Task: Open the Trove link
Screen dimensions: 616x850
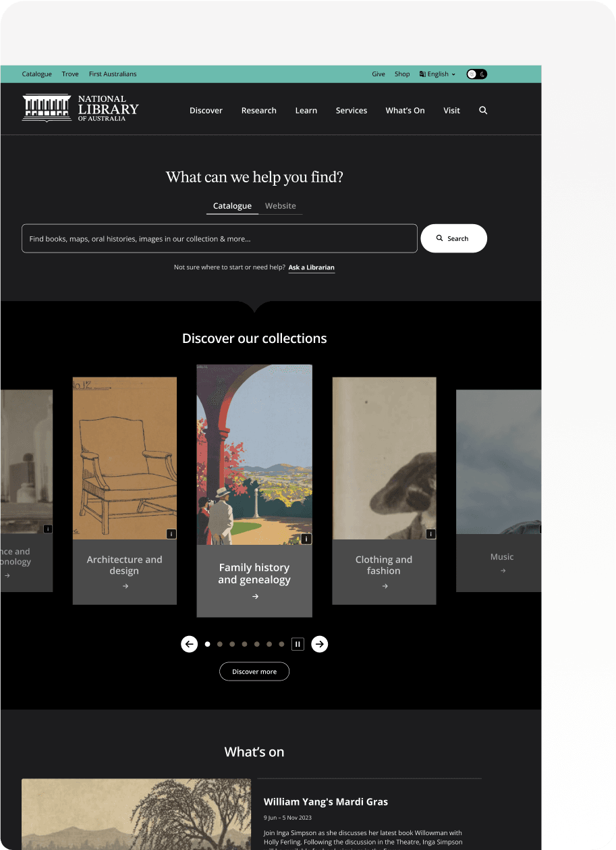Action: tap(70, 74)
